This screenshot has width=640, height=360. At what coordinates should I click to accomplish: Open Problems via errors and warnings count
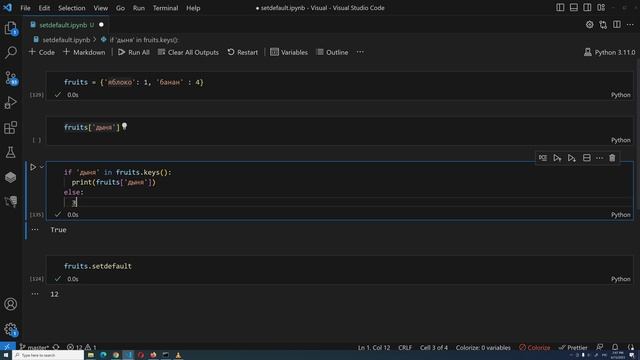[81, 347]
